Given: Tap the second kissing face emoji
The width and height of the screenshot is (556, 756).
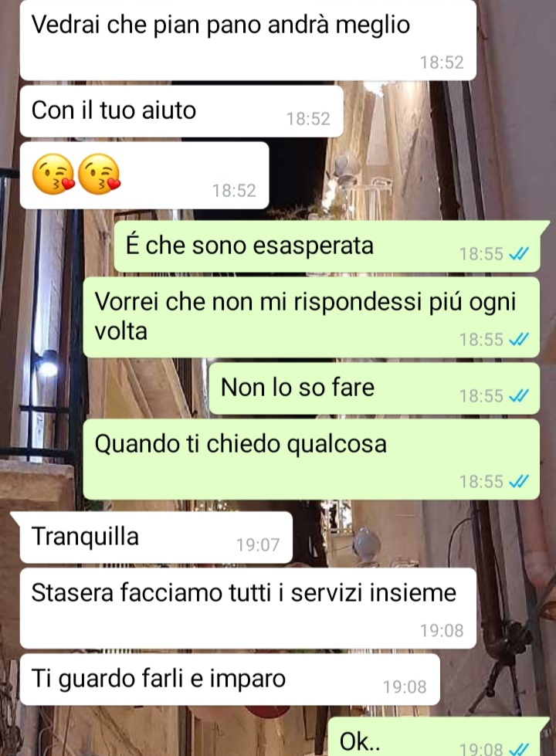Looking at the screenshot, I should click(x=99, y=174).
